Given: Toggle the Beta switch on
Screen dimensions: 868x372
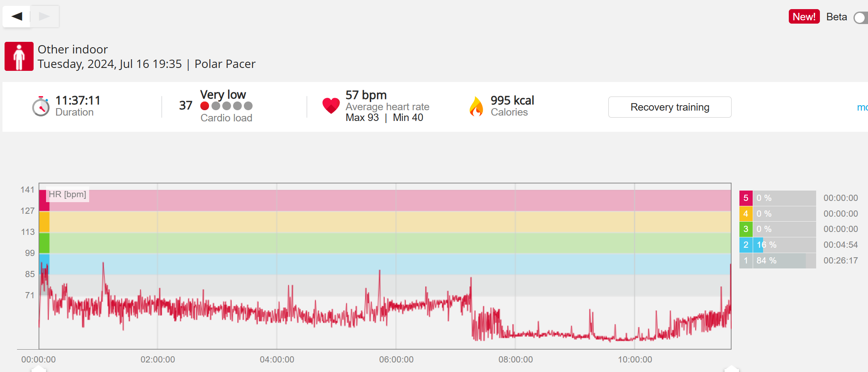Looking at the screenshot, I should (860, 18).
